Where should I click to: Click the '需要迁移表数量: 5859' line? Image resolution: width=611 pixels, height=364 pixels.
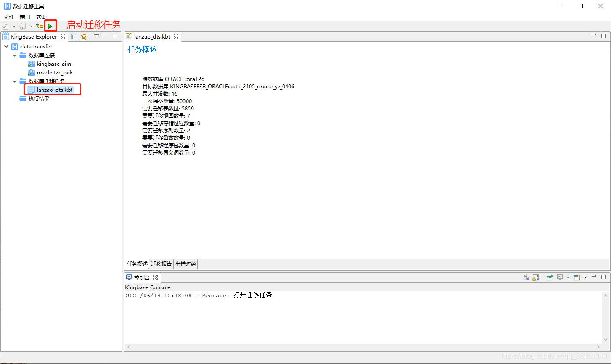coord(168,109)
